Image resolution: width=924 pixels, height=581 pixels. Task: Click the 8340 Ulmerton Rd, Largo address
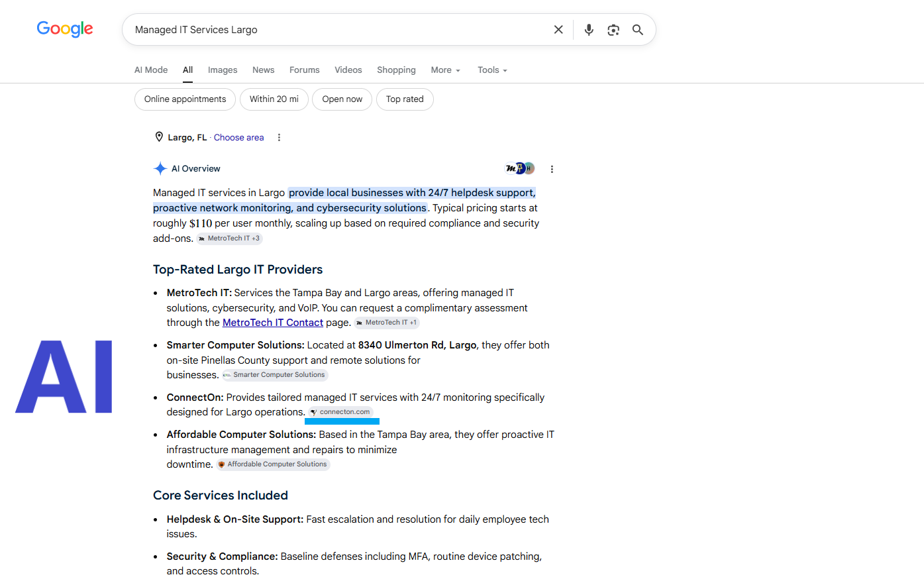point(417,345)
